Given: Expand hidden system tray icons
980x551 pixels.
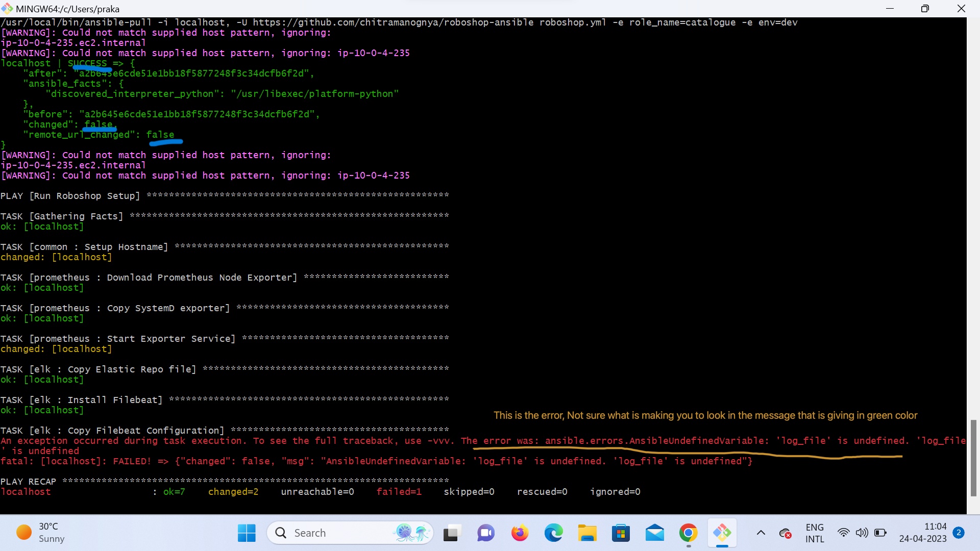Looking at the screenshot, I should (x=761, y=532).
